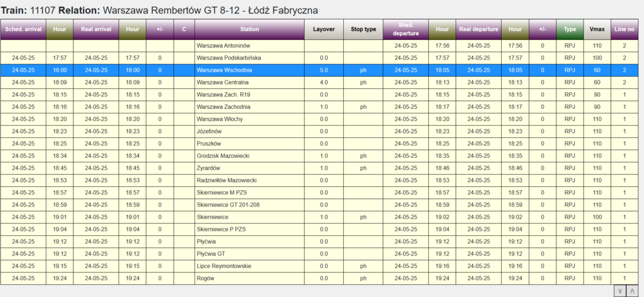Click the Real departure column header

(x=478, y=29)
